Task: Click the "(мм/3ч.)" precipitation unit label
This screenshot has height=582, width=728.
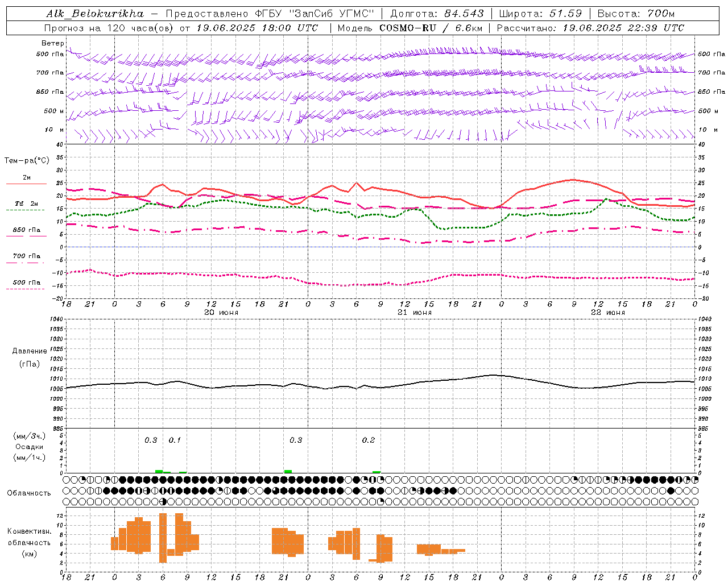Action: pos(30,436)
